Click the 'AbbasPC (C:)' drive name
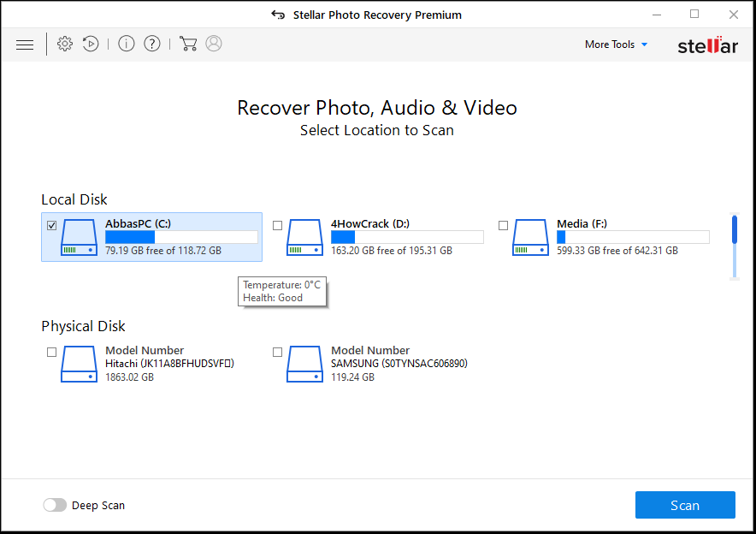756x534 pixels. (138, 224)
